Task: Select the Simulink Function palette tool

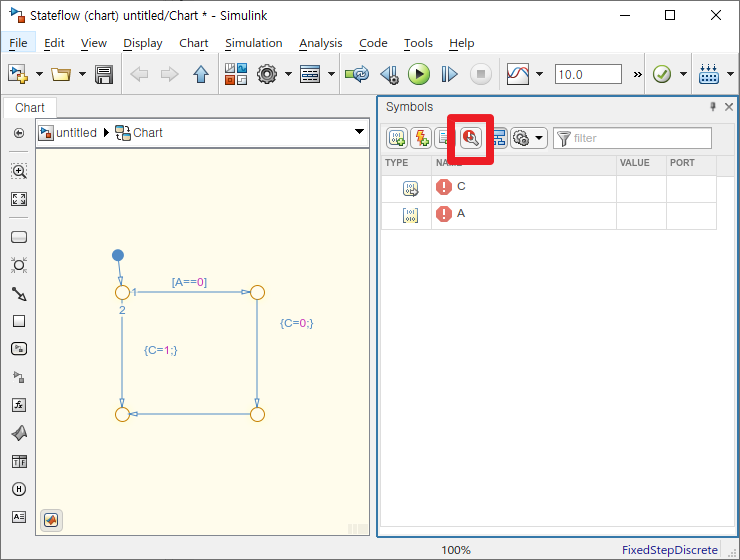Action: tap(19, 377)
